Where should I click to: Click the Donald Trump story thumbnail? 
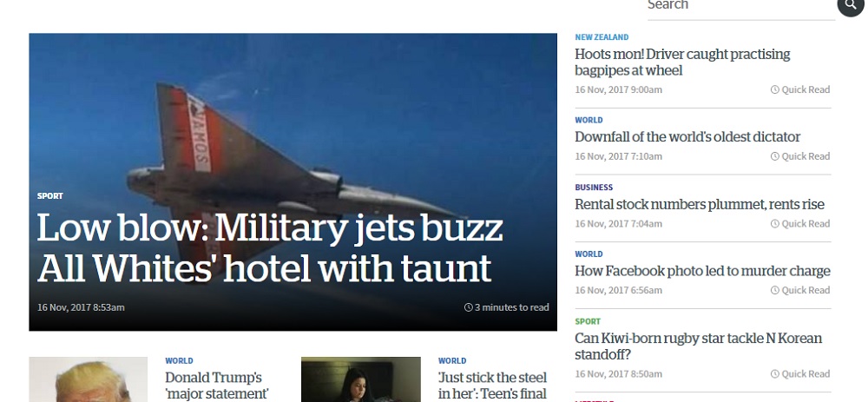tap(88, 379)
